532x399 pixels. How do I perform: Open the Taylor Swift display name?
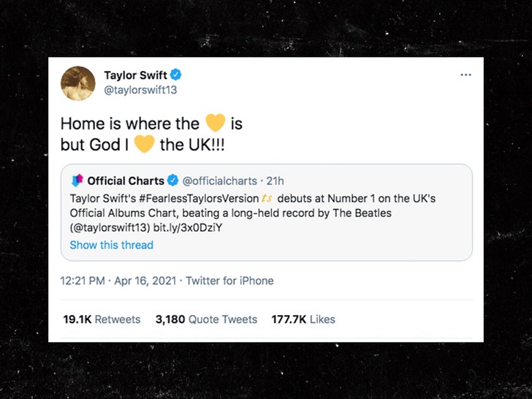coord(135,75)
